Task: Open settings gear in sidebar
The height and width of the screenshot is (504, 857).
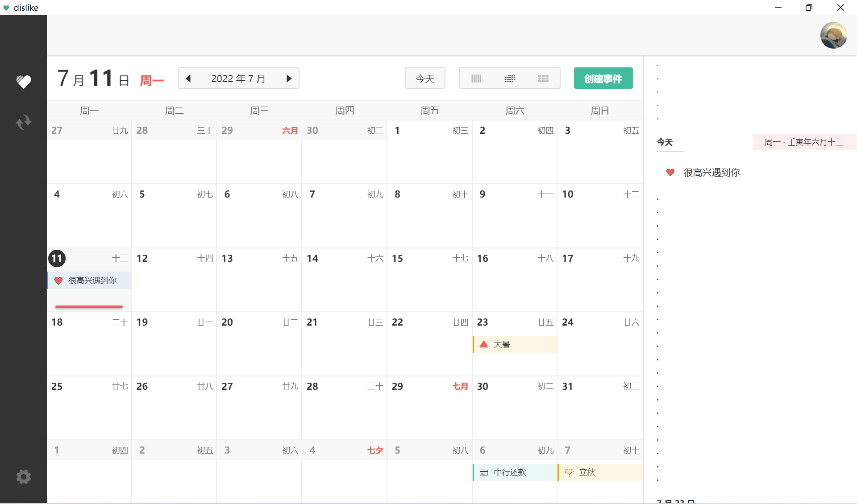Action: tap(24, 477)
